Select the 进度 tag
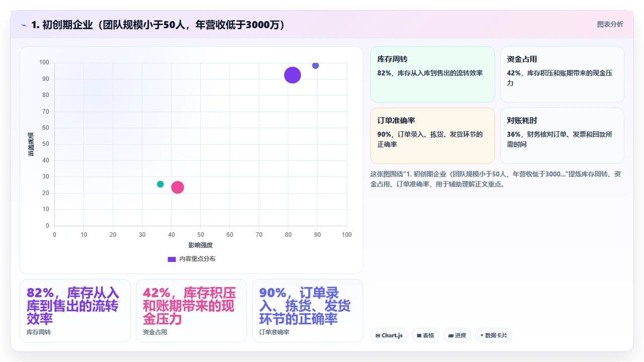644x362 pixels. 457,335
